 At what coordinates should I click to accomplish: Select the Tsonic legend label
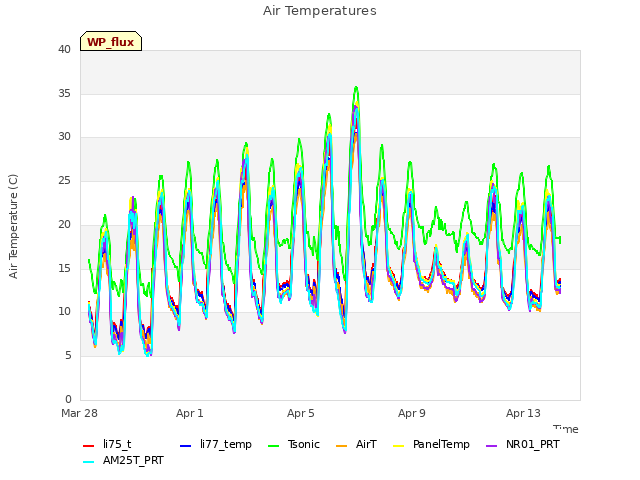pyautogui.click(x=304, y=444)
